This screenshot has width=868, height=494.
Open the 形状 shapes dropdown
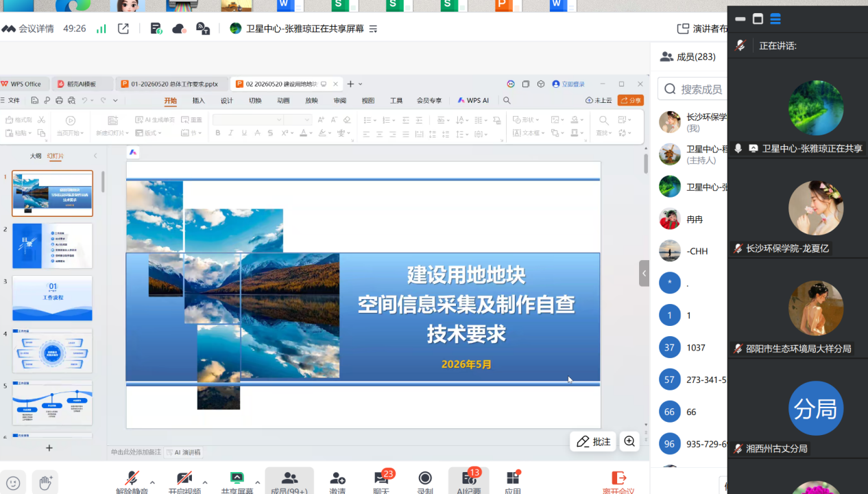[x=526, y=119]
